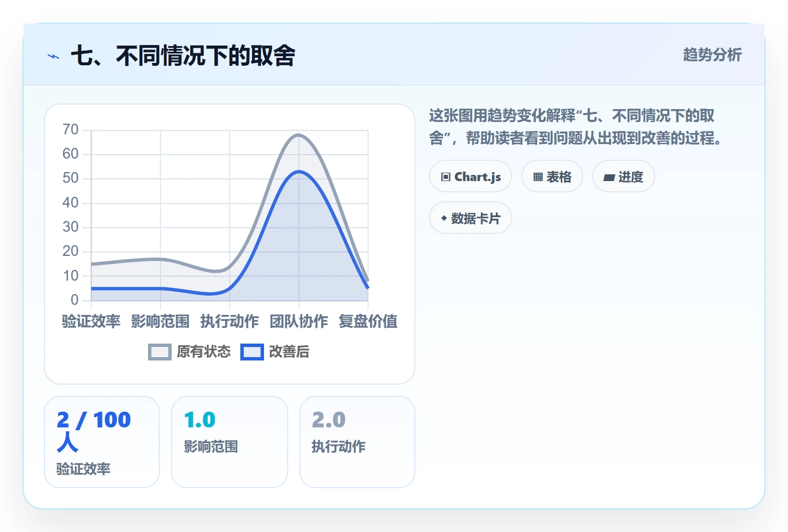Screen dimensions: 788x532
Task: Toggle the 原有状态 legend series
Action: pyautogui.click(x=190, y=352)
